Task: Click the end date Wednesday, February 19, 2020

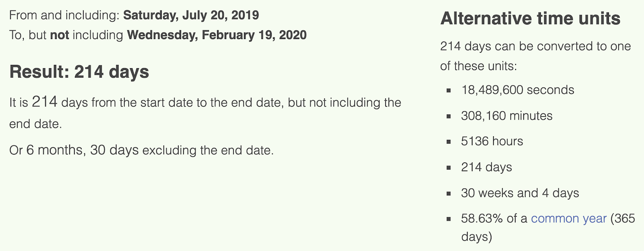Action: [x=217, y=35]
